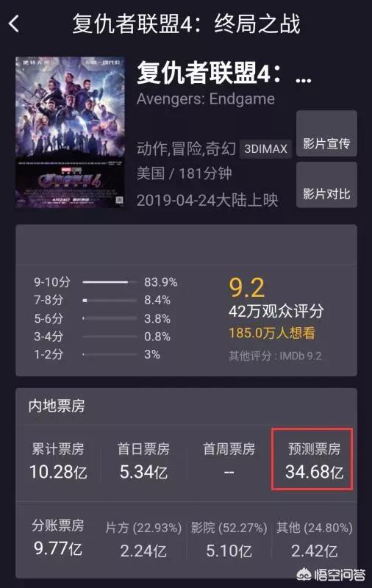Screen dimensions: 372x588
Task: Tap the 其他 (24.80%) share cell
Action: 314,539
